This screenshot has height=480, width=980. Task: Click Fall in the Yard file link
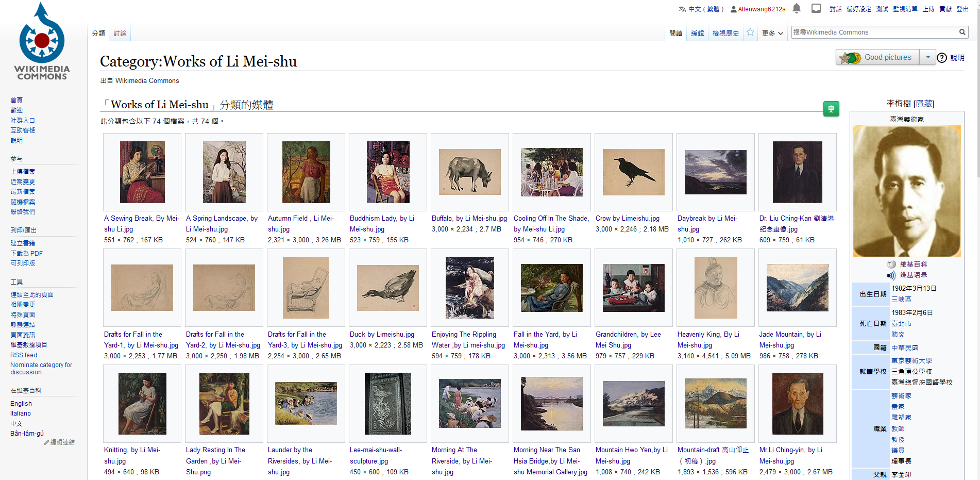coord(545,340)
